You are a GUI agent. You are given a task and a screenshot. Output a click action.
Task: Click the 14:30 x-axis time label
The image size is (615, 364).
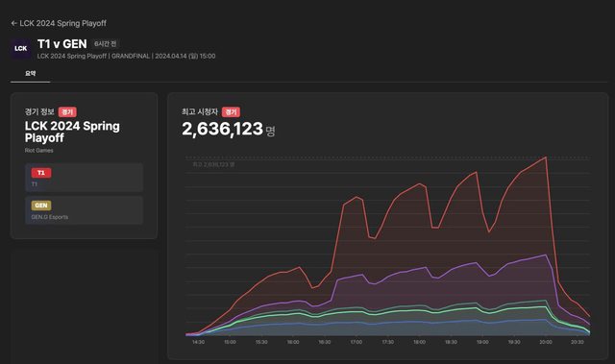pos(198,342)
